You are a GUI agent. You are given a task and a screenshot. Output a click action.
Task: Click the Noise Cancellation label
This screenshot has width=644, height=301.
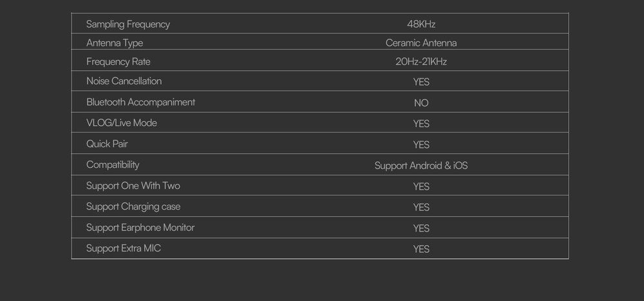click(124, 81)
